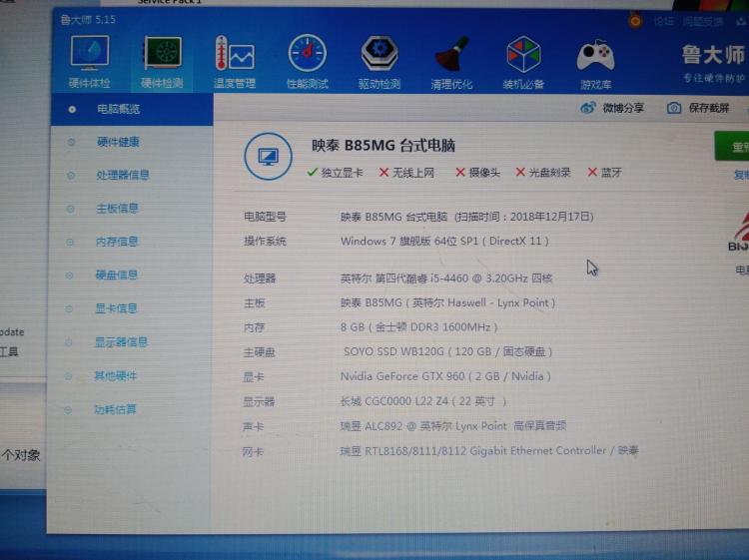The width and height of the screenshot is (749, 560).
Task: Click the 操作系统 row label
Action: (265, 242)
